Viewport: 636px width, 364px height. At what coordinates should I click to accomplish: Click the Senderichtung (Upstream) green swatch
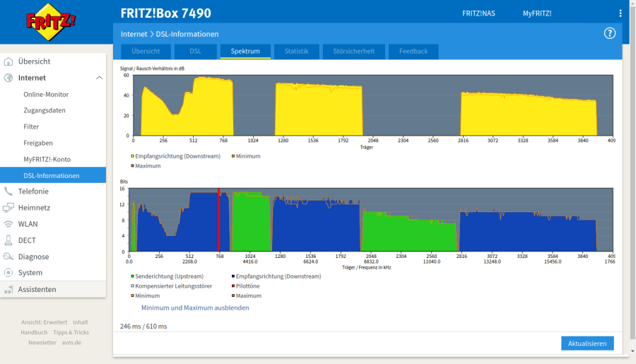click(132, 276)
